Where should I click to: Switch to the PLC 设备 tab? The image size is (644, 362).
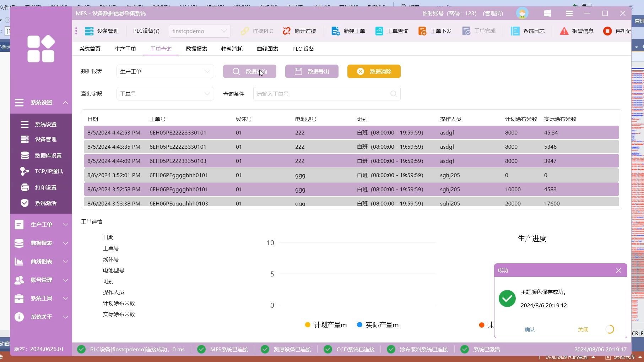point(303,49)
